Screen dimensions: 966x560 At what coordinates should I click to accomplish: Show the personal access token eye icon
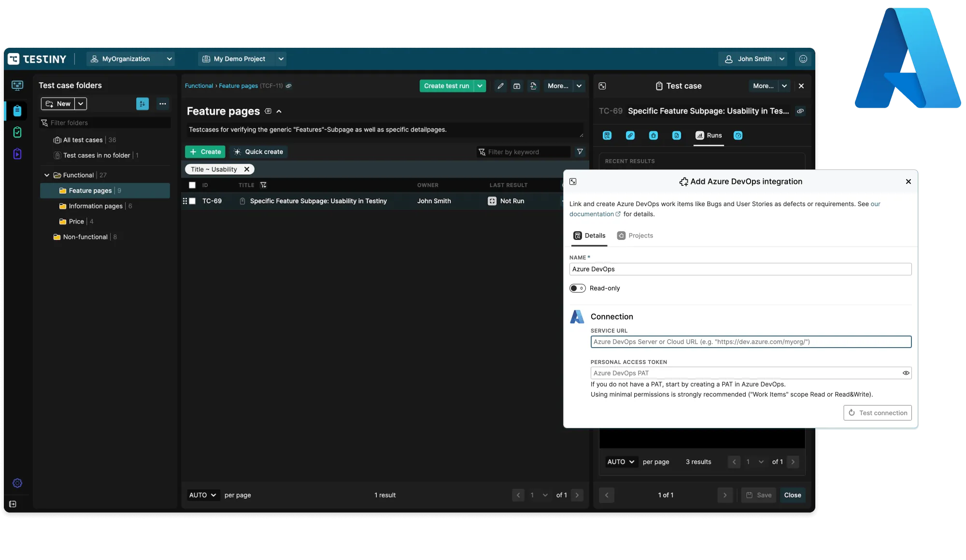click(906, 373)
